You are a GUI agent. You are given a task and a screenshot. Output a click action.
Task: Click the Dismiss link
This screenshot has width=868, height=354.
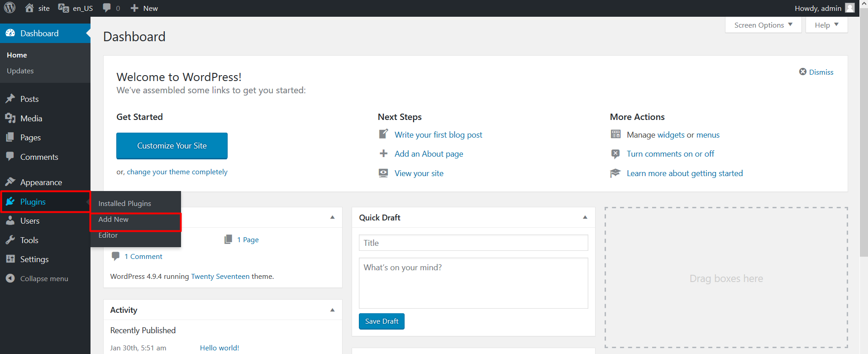coord(821,72)
